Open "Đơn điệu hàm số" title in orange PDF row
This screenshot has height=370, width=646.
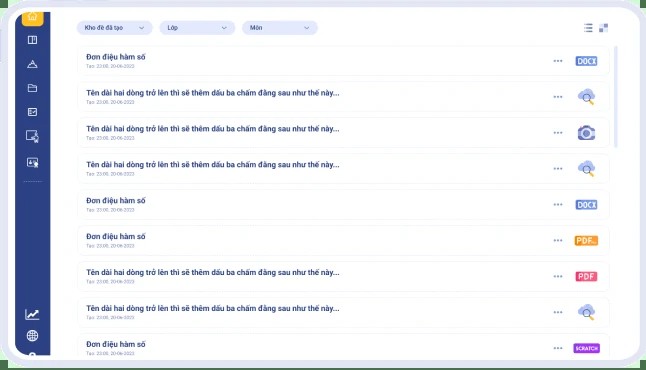116,237
